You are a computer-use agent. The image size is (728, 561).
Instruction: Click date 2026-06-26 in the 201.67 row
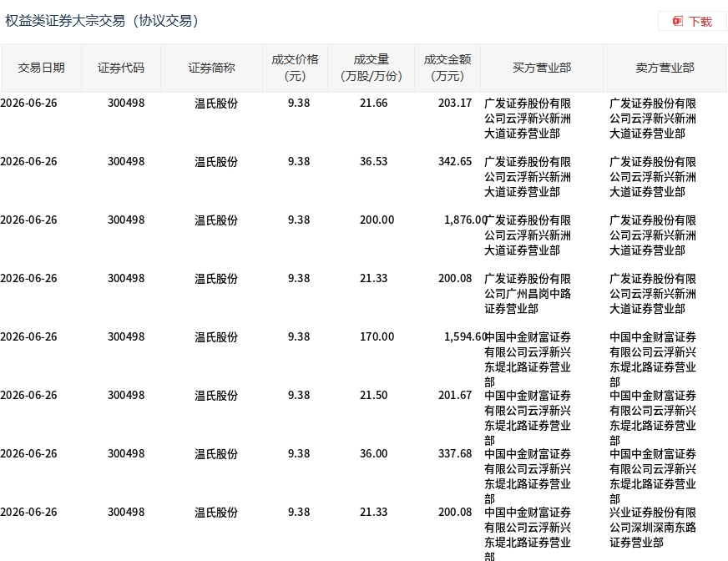click(x=28, y=395)
